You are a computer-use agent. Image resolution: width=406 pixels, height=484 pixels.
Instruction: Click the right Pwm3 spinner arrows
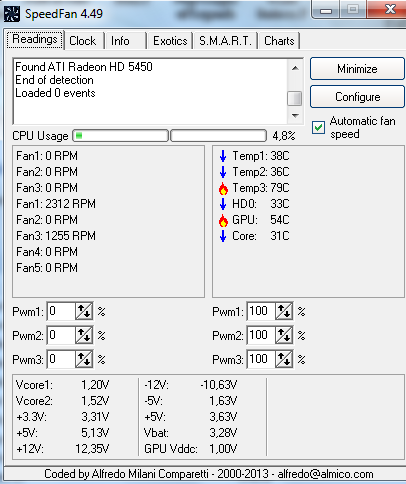pos(284,359)
